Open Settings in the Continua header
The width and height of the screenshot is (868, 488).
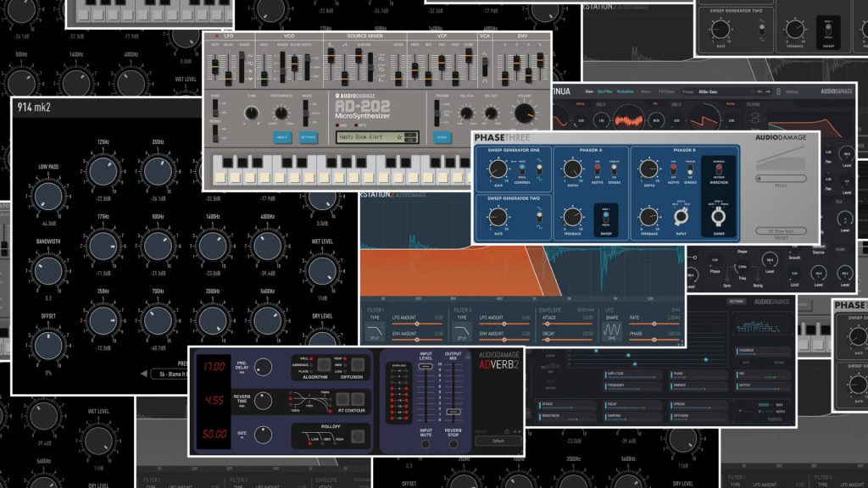point(792,91)
